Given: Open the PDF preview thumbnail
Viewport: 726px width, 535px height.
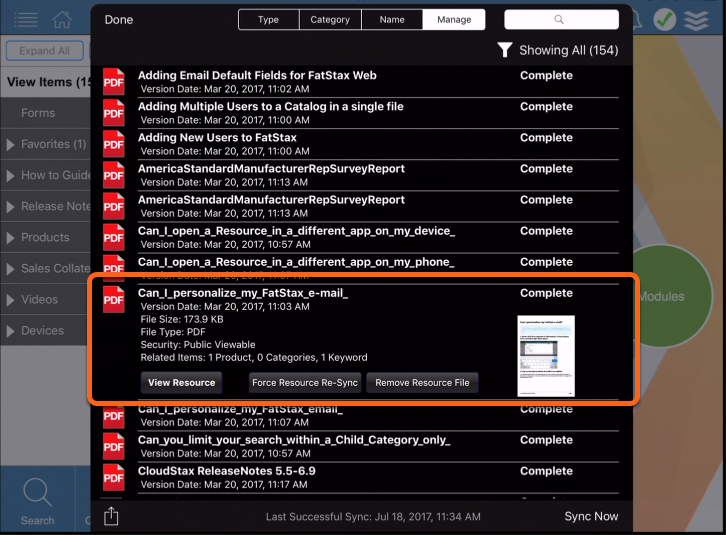Looking at the screenshot, I should tap(546, 356).
